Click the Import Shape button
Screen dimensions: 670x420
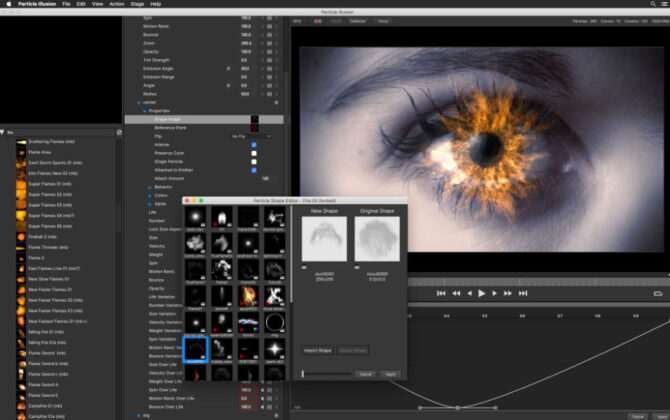coord(316,350)
